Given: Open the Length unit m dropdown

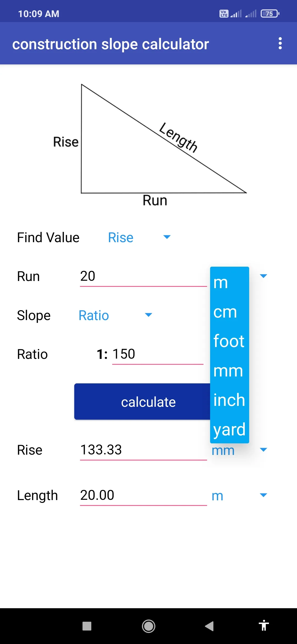Looking at the screenshot, I should tap(239, 495).
